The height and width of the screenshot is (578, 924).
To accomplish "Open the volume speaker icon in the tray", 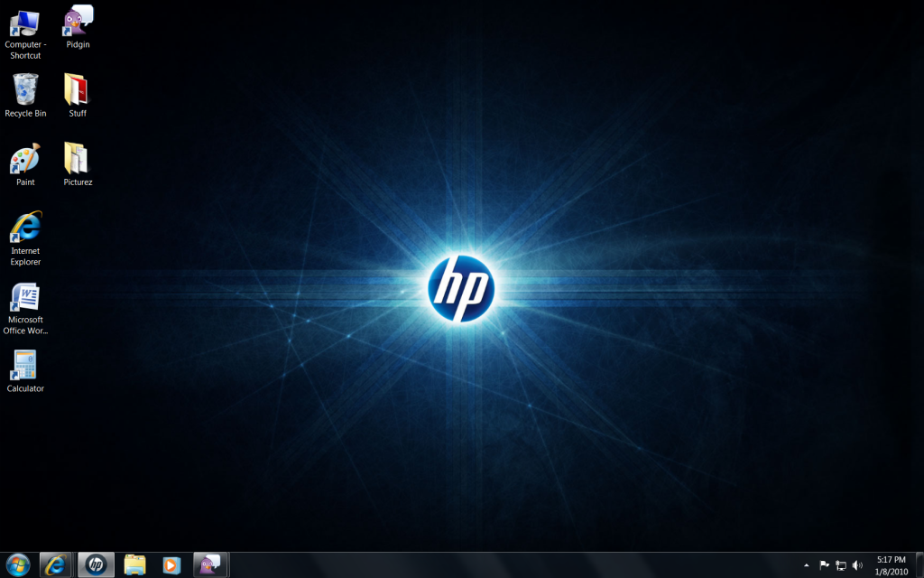I will click(x=857, y=565).
